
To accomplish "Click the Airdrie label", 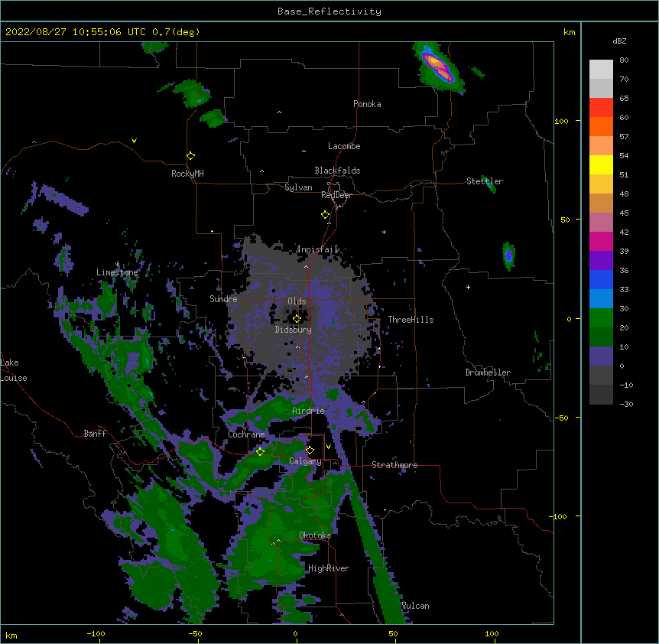I will tap(308, 411).
